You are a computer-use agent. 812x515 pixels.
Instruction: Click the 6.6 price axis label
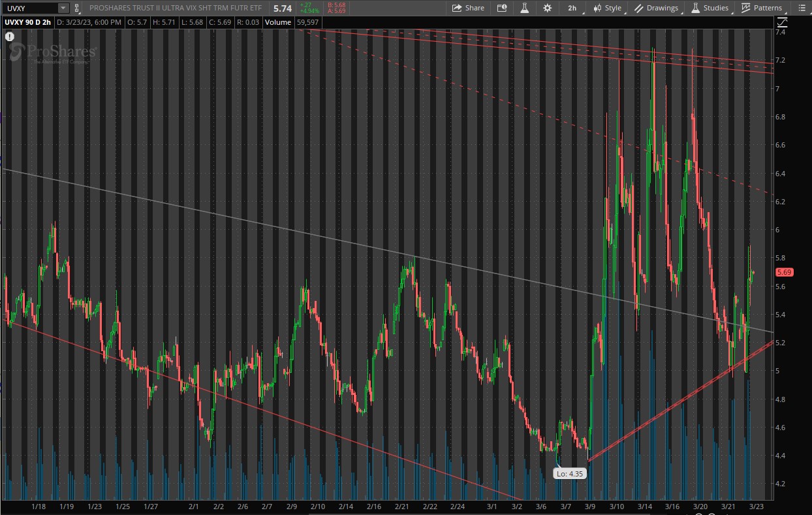click(x=779, y=145)
